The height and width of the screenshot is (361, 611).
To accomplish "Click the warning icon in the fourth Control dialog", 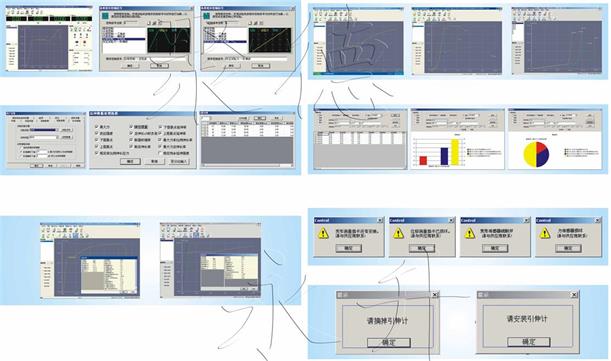I will click(544, 233).
